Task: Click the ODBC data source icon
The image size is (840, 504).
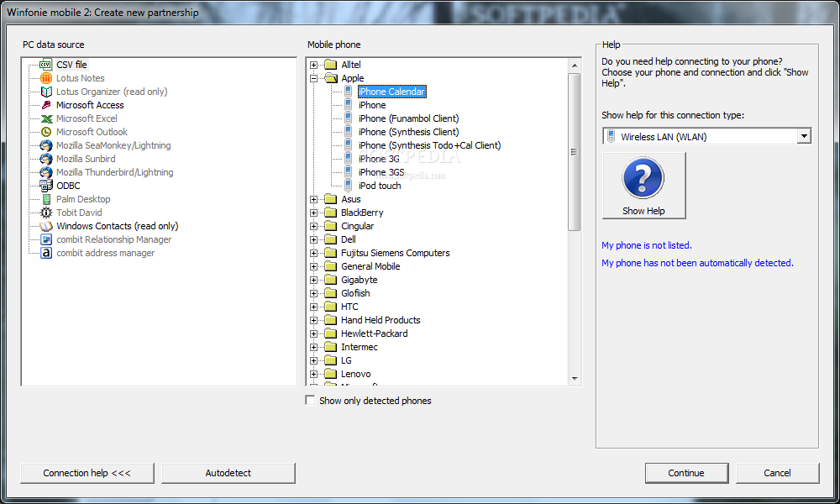Action: [46, 186]
